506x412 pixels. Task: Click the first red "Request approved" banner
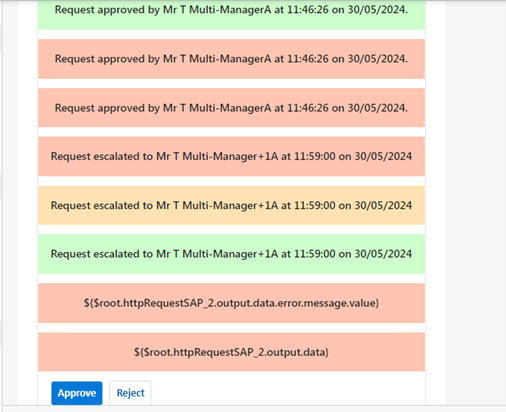[231, 59]
